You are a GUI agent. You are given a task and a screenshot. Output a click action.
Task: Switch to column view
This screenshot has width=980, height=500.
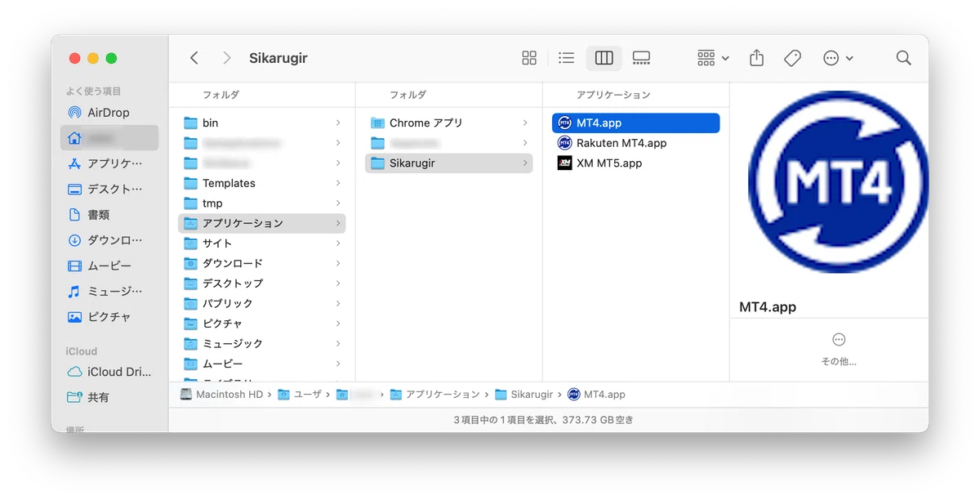point(604,58)
